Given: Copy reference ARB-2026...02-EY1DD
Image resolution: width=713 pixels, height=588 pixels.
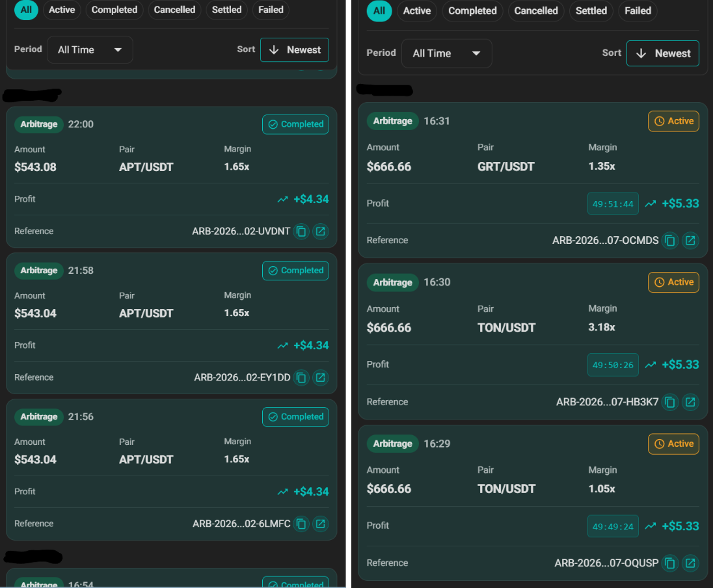Looking at the screenshot, I should [301, 377].
